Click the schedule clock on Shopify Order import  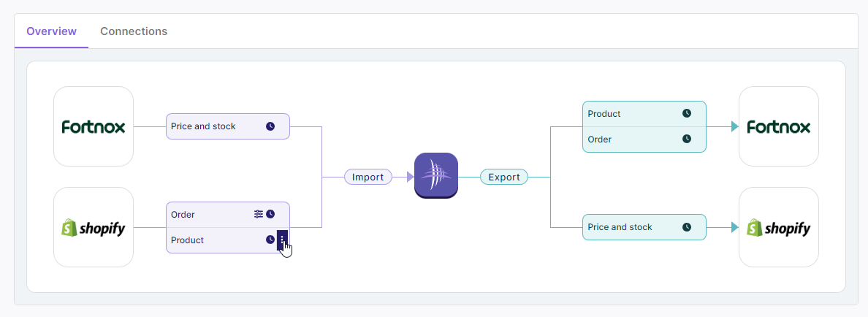(x=270, y=214)
